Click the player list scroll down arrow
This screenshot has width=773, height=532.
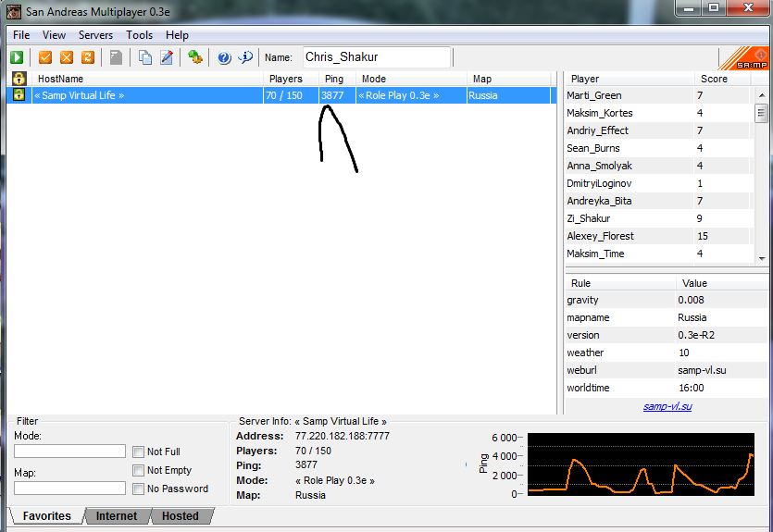pyautogui.click(x=762, y=259)
